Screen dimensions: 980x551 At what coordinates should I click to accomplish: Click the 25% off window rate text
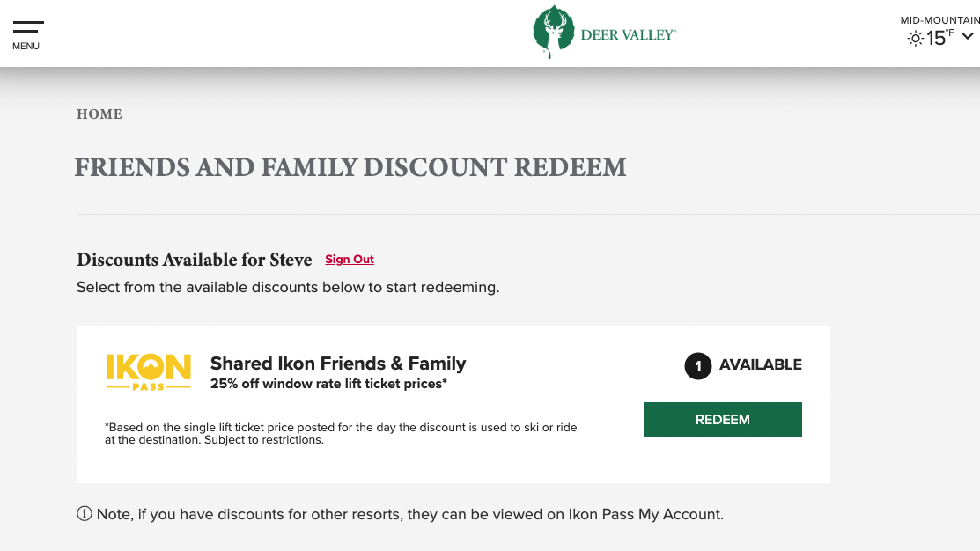[x=328, y=384]
